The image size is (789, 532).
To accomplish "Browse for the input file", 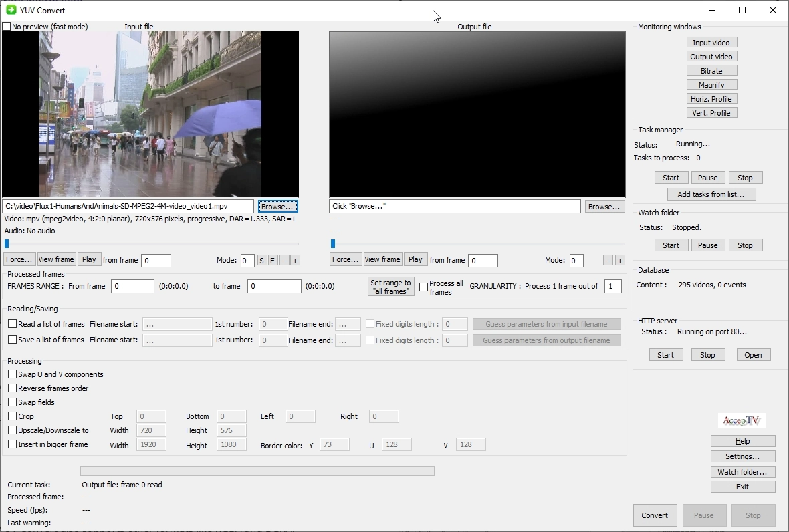I will pos(277,207).
